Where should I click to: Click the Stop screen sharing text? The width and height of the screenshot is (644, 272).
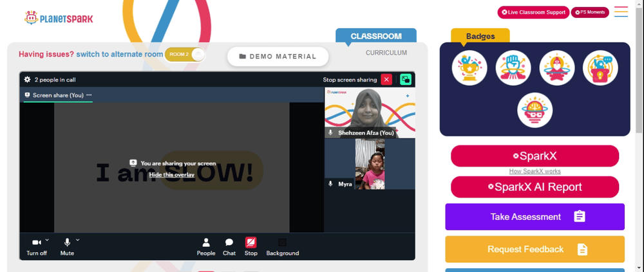pyautogui.click(x=350, y=80)
